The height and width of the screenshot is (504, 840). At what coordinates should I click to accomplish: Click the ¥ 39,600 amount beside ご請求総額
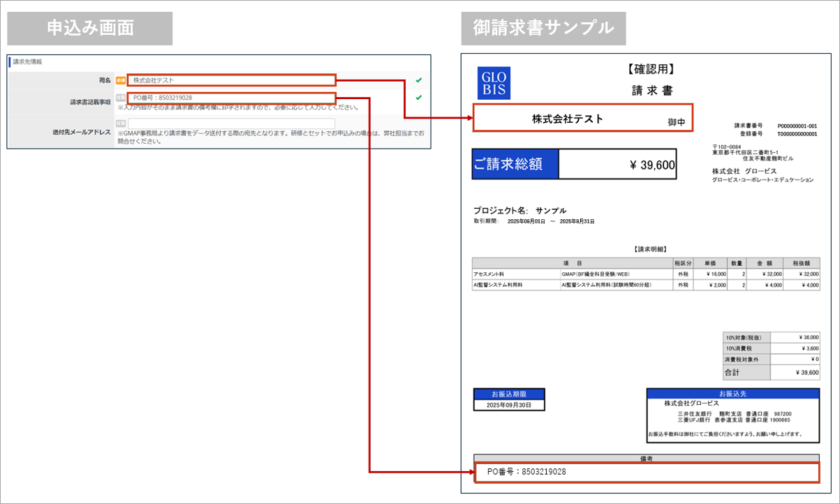[x=652, y=165]
